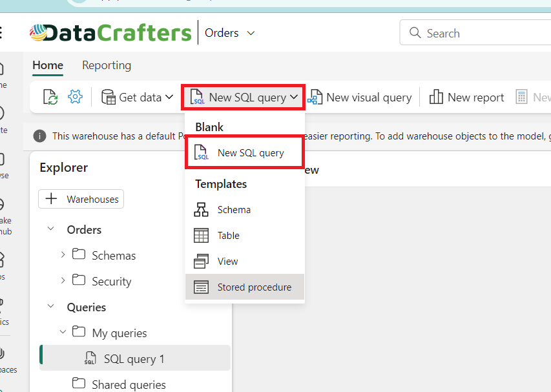Click the New visual query icon
Image resolution: width=551 pixels, height=392 pixels.
point(315,98)
